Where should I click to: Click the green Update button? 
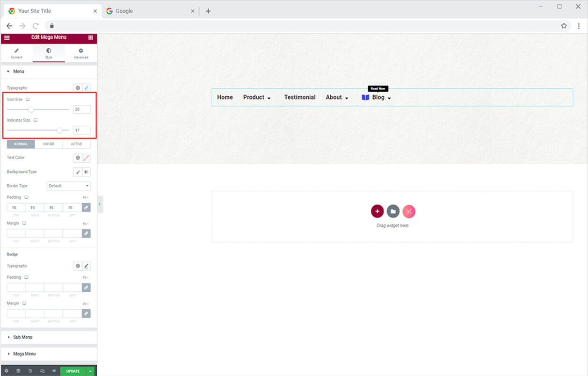(73, 371)
